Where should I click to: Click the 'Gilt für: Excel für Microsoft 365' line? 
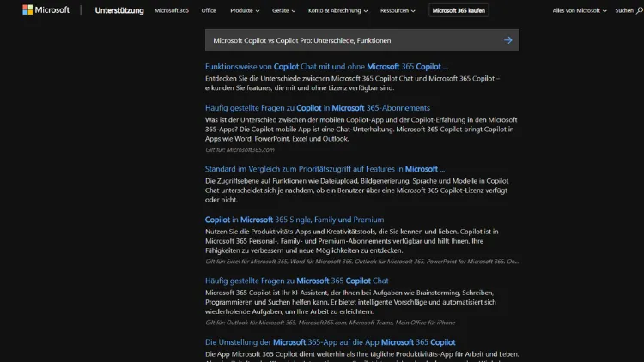(x=362, y=262)
